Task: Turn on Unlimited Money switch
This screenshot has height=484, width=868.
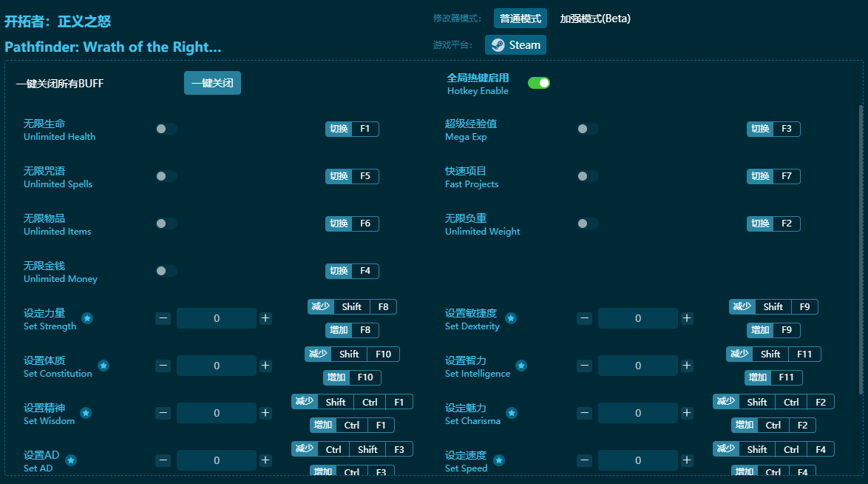Action: click(x=166, y=271)
